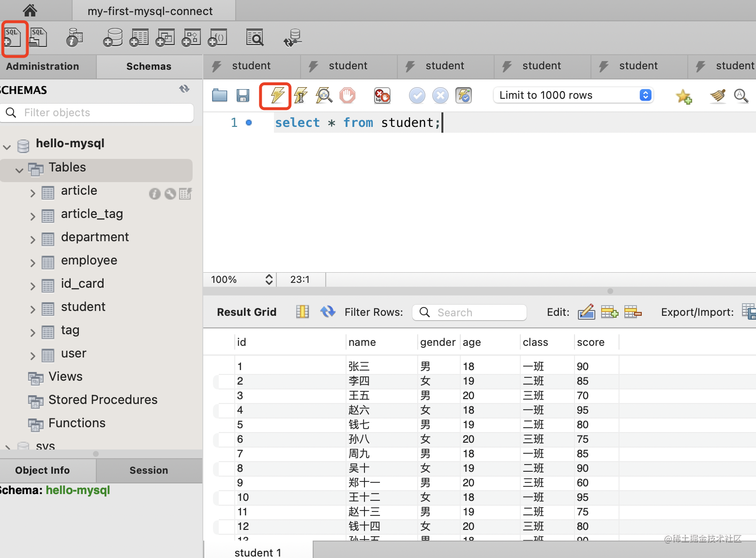Toggle wrap cell content in Result Grid
756x558 pixels.
coord(302,312)
